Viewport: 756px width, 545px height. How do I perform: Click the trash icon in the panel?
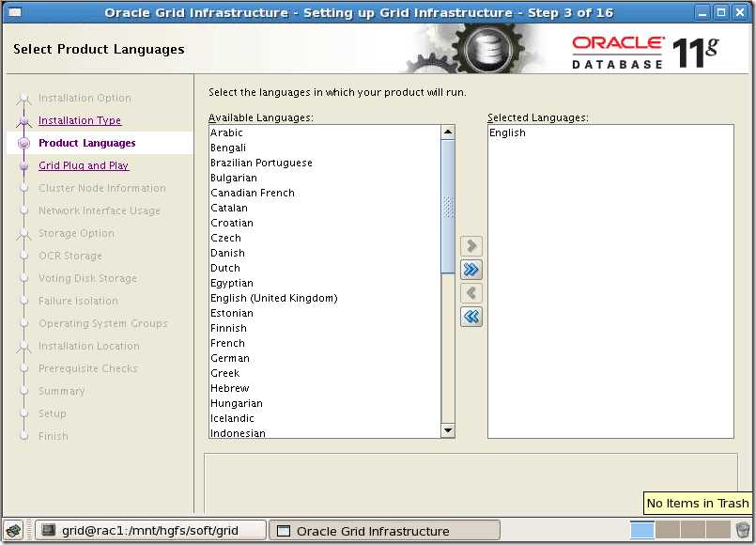pos(744,530)
